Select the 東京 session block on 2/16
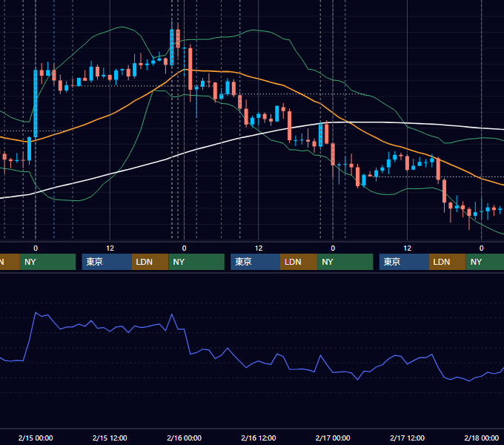This screenshot has width=504, height=445. tap(255, 262)
